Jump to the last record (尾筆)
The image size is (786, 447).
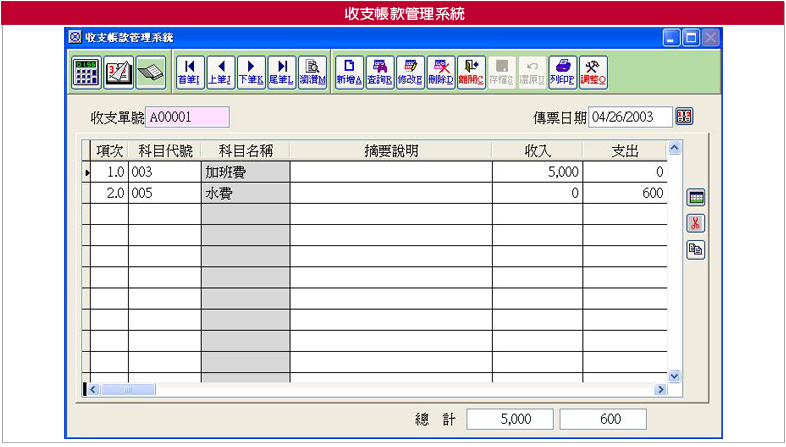point(281,72)
